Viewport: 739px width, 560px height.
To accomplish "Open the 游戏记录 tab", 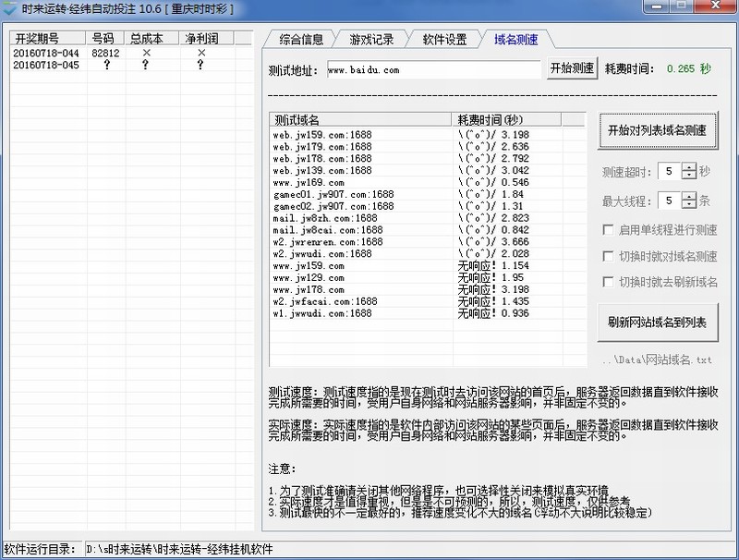I will [x=371, y=40].
